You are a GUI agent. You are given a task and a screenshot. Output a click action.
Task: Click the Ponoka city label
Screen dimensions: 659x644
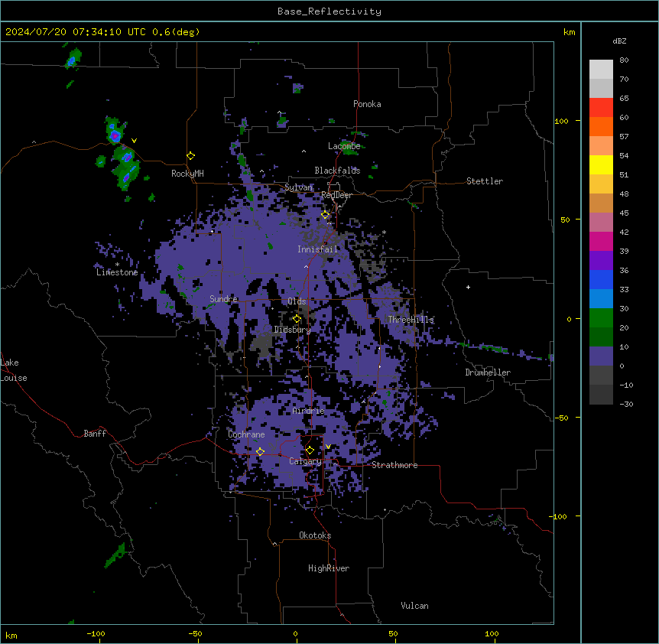[x=367, y=104]
